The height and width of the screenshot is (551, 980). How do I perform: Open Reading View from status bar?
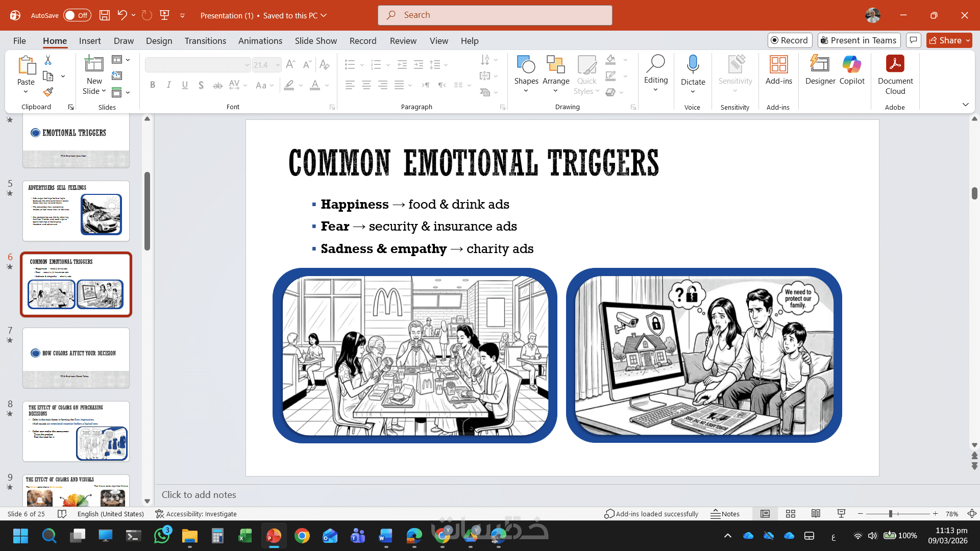coord(816,514)
